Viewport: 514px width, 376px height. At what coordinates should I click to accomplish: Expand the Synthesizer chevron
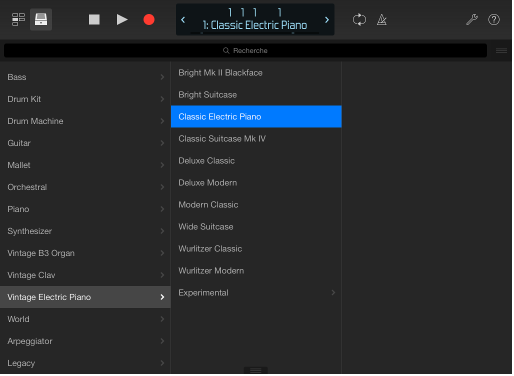pos(162,231)
